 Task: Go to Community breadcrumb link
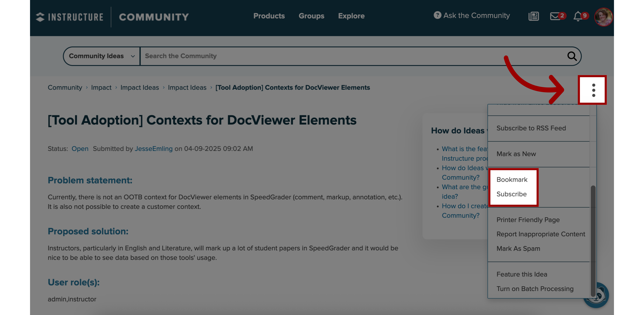(x=65, y=87)
